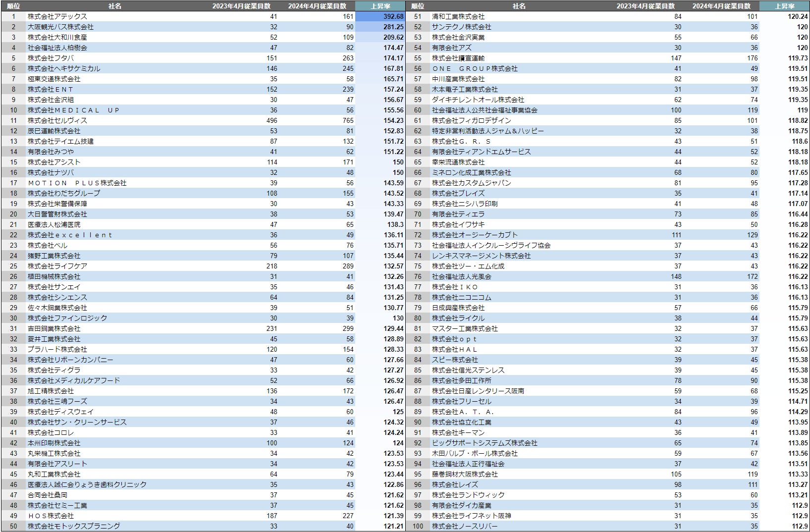
Task: Click the 社名 header of the left table
Action: pos(114,6)
